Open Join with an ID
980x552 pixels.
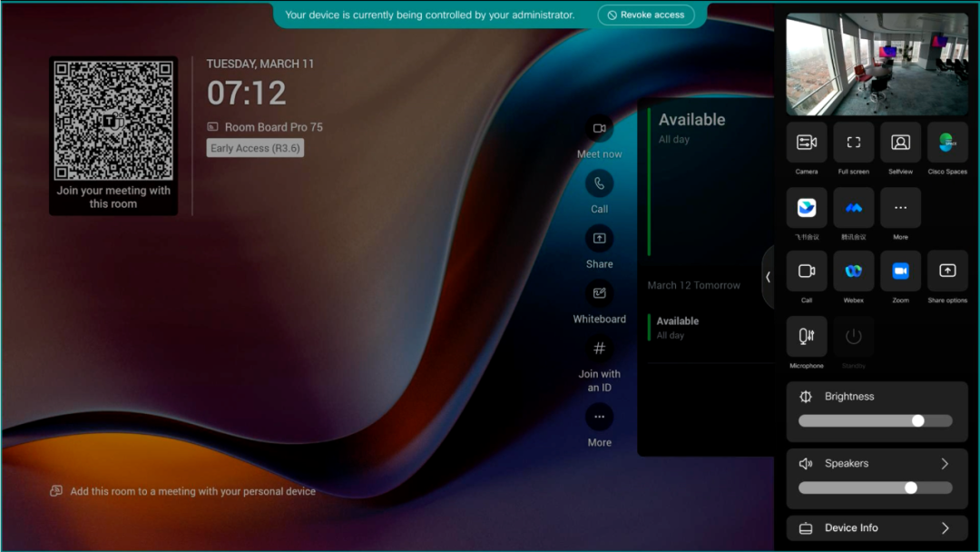[x=599, y=349]
